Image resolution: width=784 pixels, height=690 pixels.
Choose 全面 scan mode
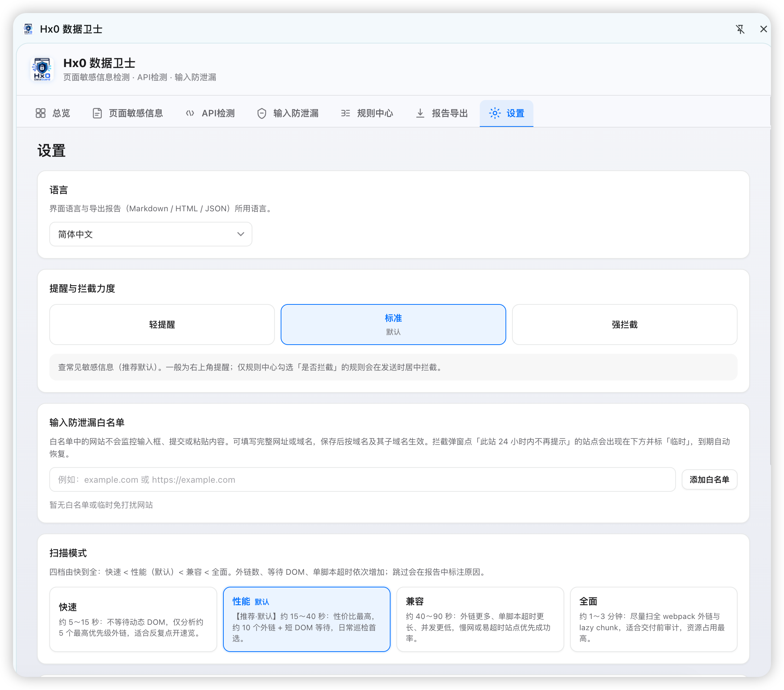tap(653, 619)
